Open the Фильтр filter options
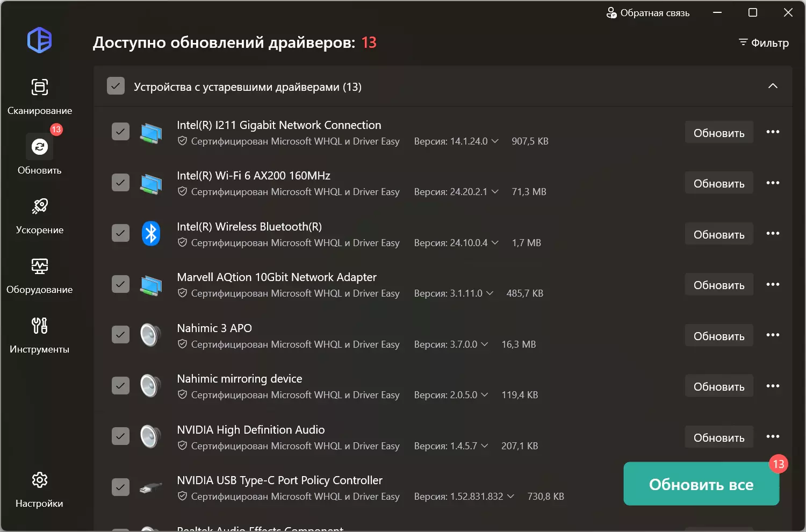The image size is (806, 532). pos(764,42)
